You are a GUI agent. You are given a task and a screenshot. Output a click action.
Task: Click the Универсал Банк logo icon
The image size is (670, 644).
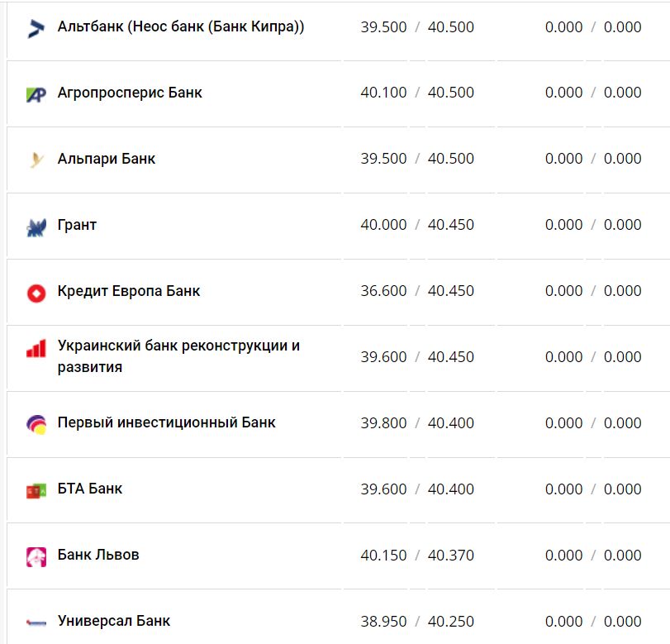pos(36,623)
